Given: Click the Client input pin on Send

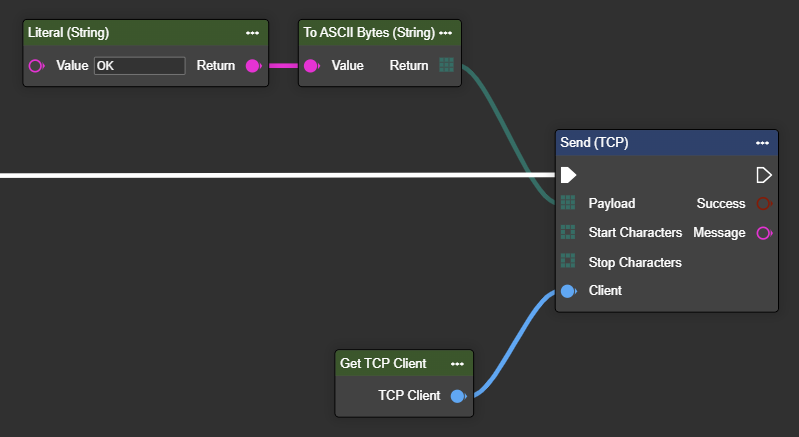Looking at the screenshot, I should [568, 291].
